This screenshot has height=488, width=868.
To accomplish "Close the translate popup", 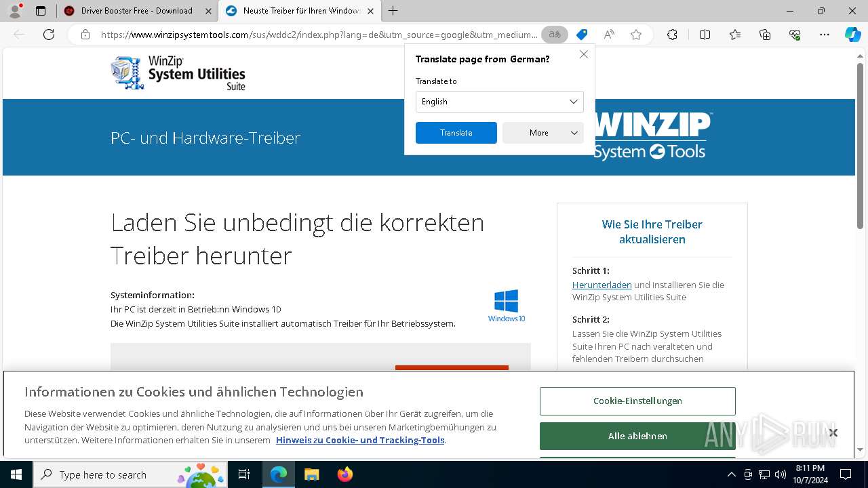I will [x=584, y=54].
